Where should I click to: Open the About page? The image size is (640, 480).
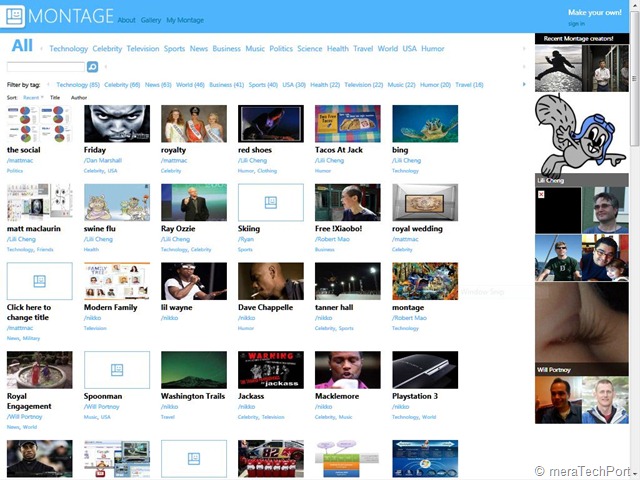coord(127,20)
